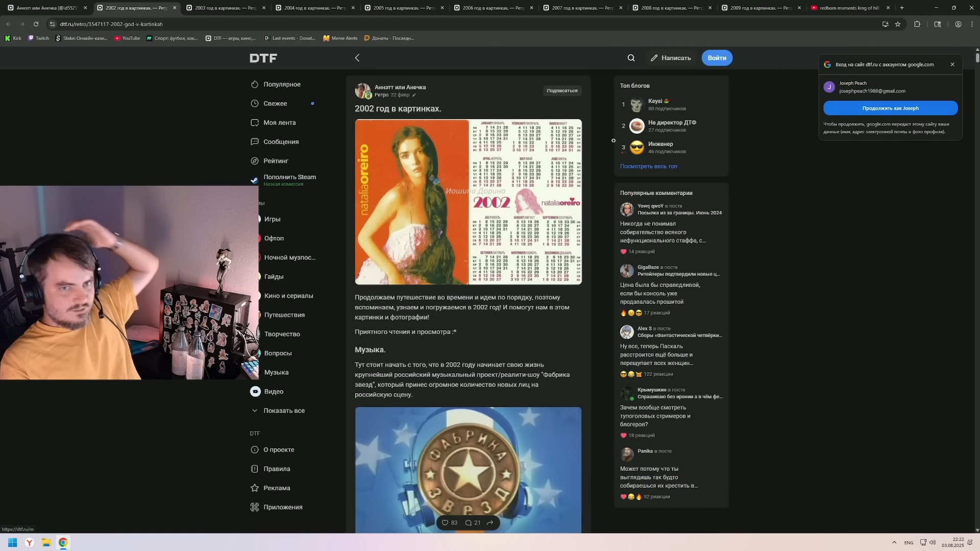Open the Гайды topic
The width and height of the screenshot is (980, 551).
(x=274, y=277)
